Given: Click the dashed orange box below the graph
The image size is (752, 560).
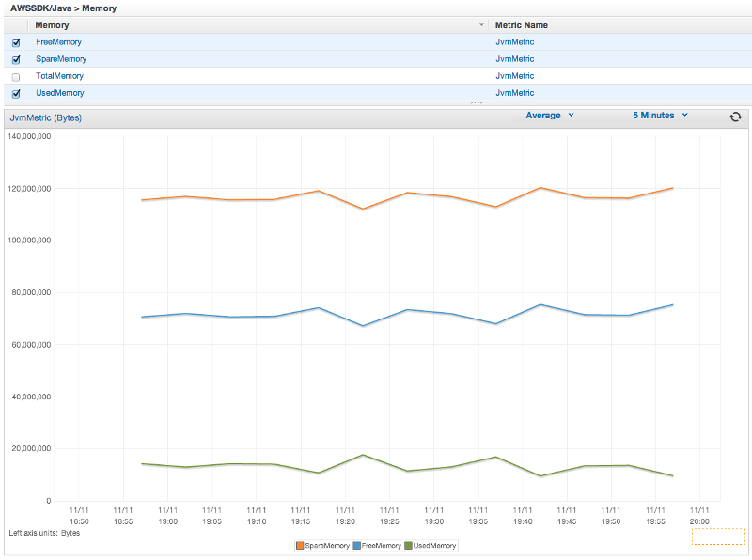Looking at the screenshot, I should coord(718,537).
